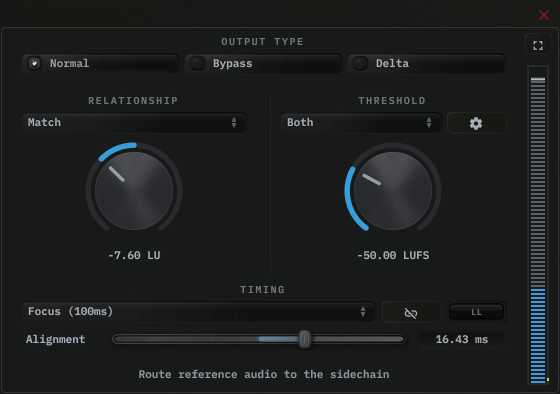Select the Normal output type
This screenshot has width=560, height=394.
(x=100, y=64)
